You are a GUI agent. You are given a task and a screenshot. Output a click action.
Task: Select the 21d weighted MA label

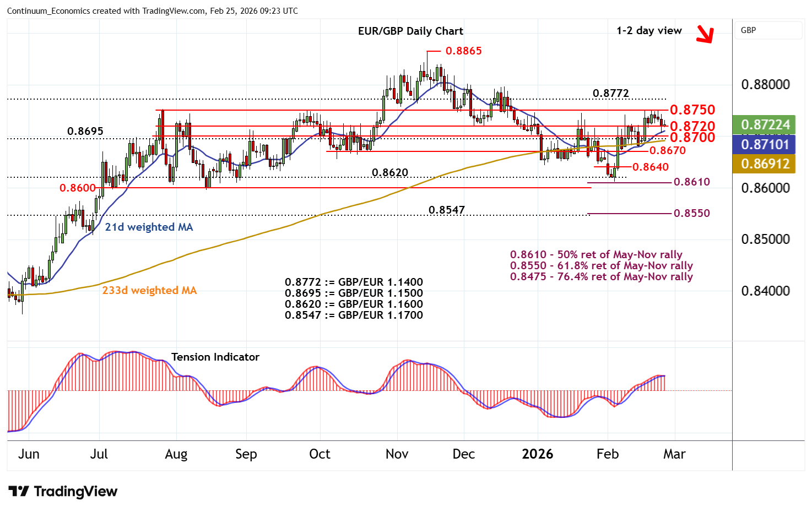(149, 227)
